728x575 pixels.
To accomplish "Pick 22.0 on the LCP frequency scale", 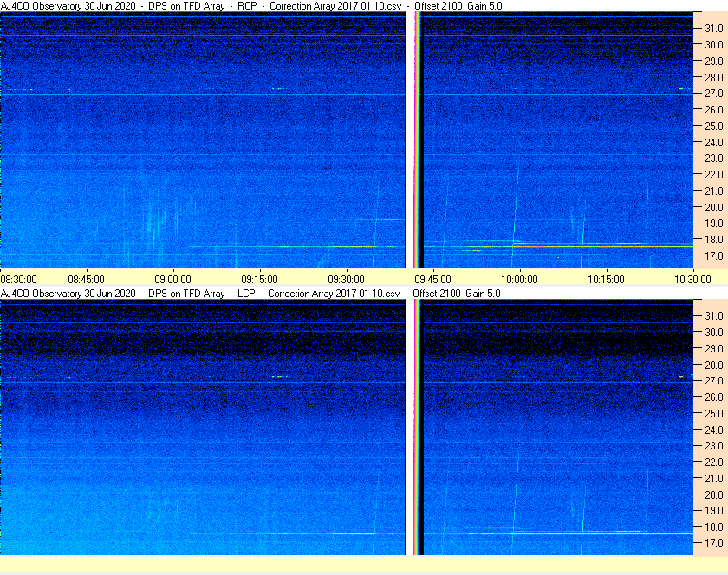I will click(x=714, y=462).
